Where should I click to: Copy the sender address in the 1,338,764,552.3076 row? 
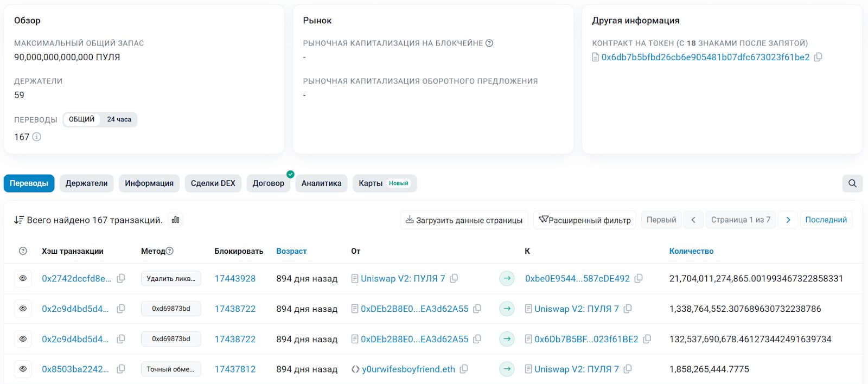click(477, 309)
